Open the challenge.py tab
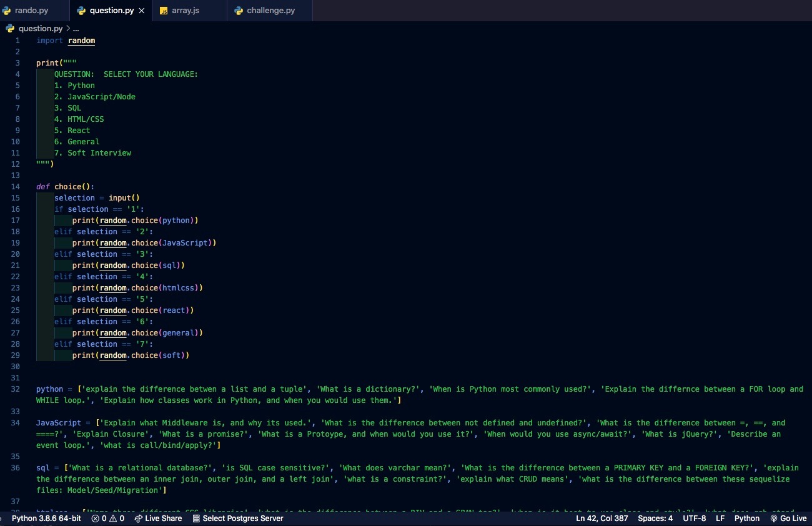Viewport: 812px width, 526px height. [270, 11]
